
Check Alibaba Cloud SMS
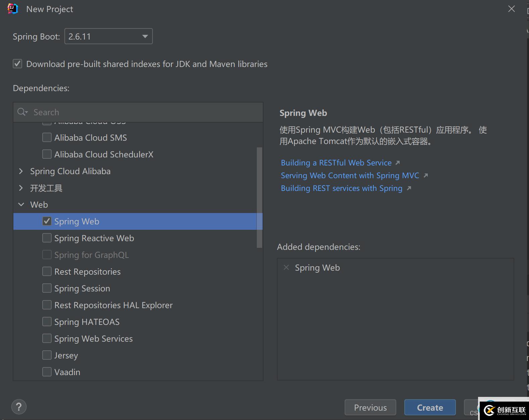[47, 137]
